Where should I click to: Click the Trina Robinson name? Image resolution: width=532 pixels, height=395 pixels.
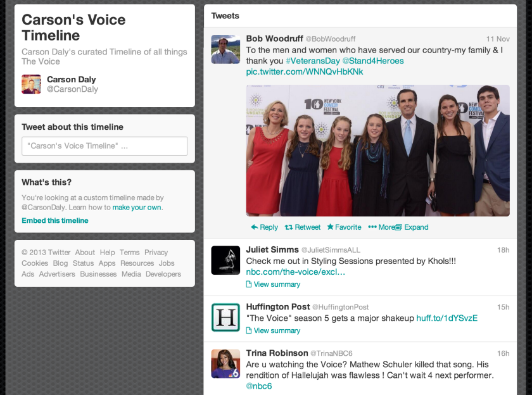coord(277,353)
